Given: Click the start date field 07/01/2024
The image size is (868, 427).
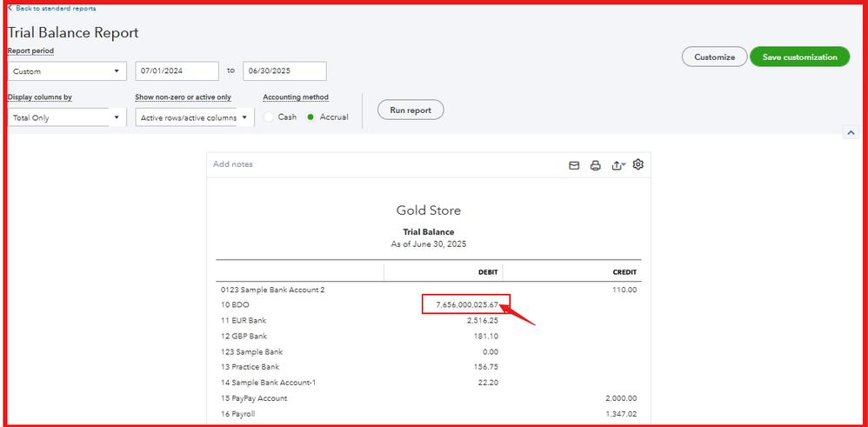Looking at the screenshot, I should [177, 71].
